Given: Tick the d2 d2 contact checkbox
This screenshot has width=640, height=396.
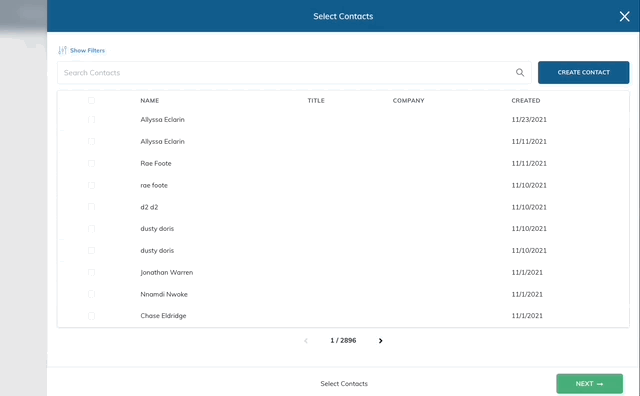Looking at the screenshot, I should tap(91, 207).
